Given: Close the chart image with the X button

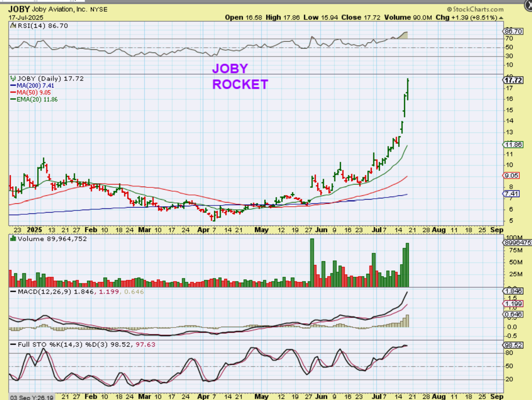Looking at the screenshot, I should click(528, 5).
